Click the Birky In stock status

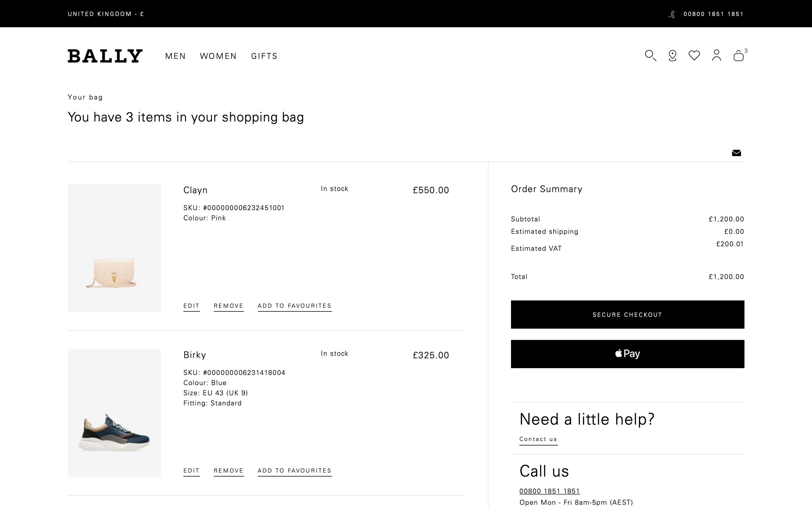334,354
